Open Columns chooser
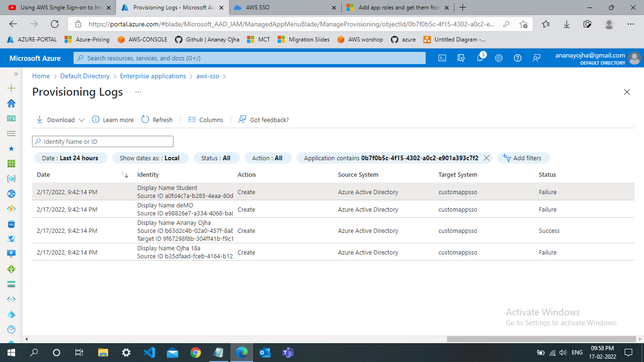Screen dimensions: 644x362 (205, 120)
